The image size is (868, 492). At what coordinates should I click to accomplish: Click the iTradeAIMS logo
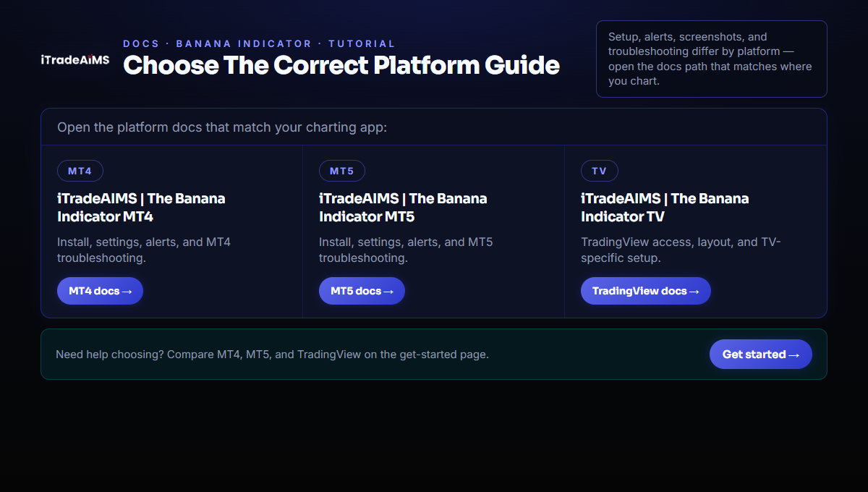click(x=75, y=59)
